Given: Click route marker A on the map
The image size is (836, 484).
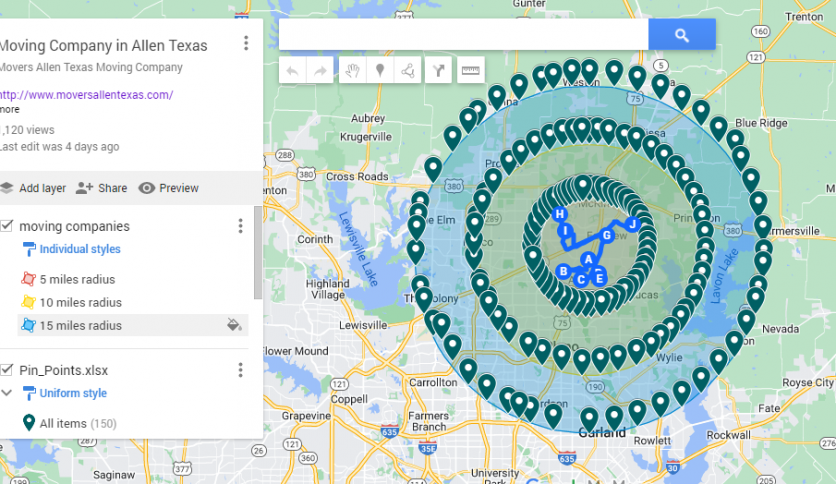Looking at the screenshot, I should pyautogui.click(x=588, y=260).
